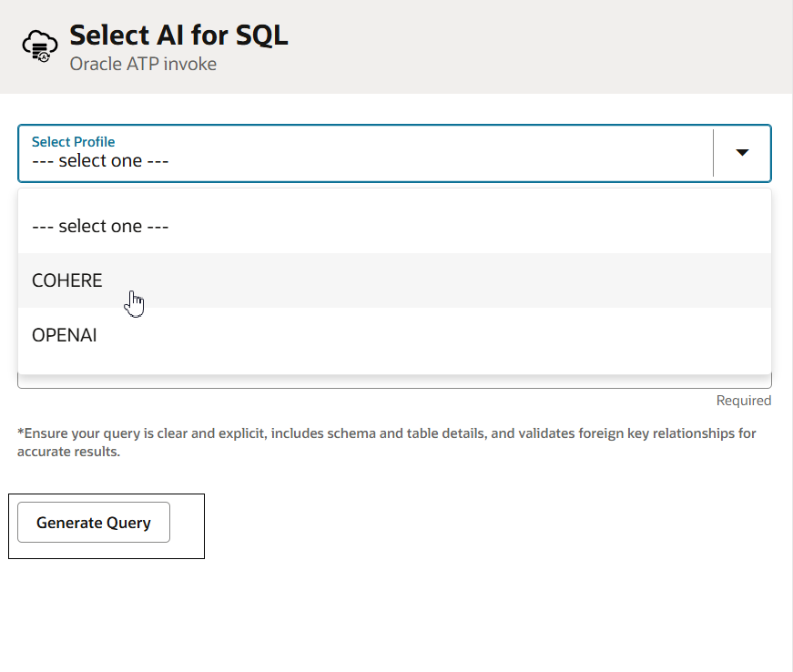Click the divider beside the dropdown caret
Viewport: 793px width, 672px height.
(713, 153)
